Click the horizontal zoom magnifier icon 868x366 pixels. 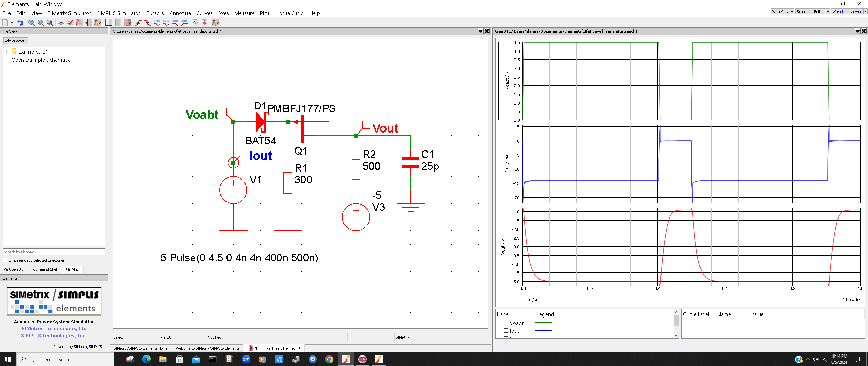click(x=41, y=23)
